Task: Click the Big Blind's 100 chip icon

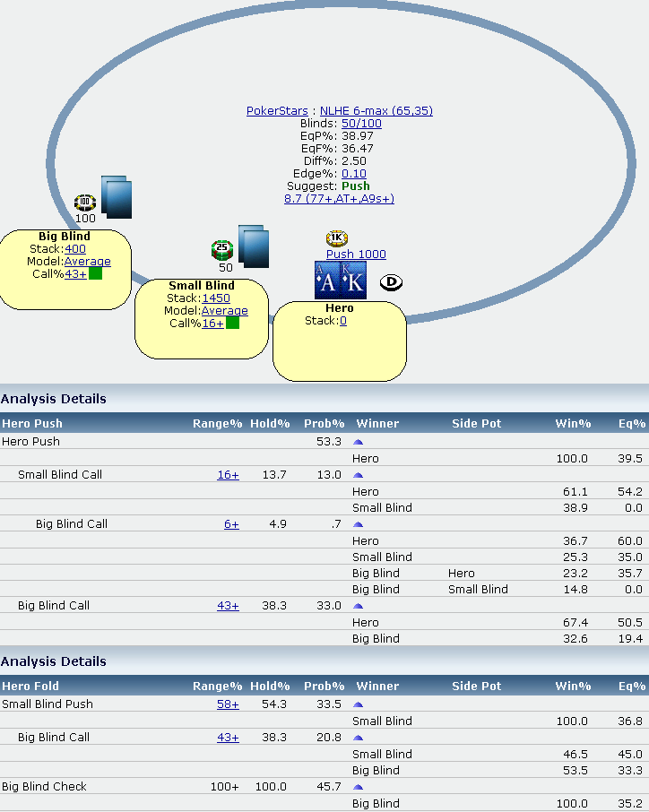Action: click(85, 202)
